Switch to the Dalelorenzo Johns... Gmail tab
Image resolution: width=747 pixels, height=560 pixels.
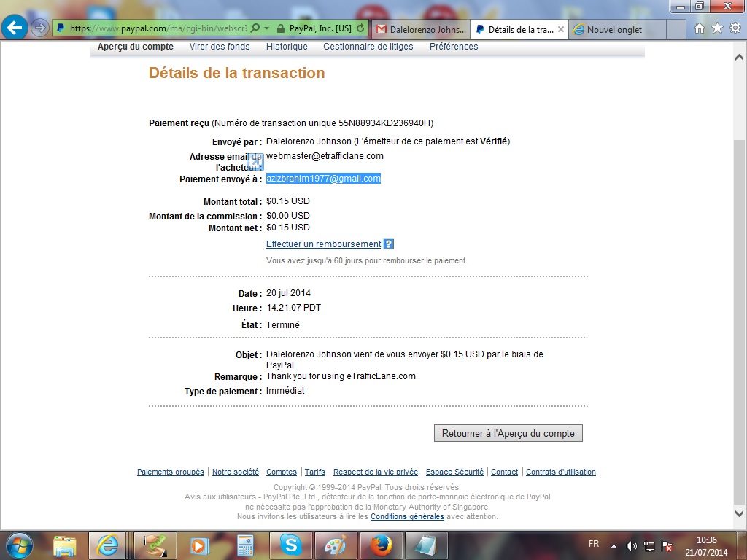click(421, 29)
